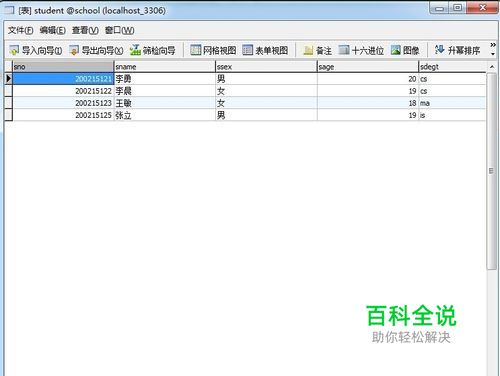Click ssex cell in 张立 row
The width and height of the screenshot is (500, 376).
pyautogui.click(x=266, y=115)
